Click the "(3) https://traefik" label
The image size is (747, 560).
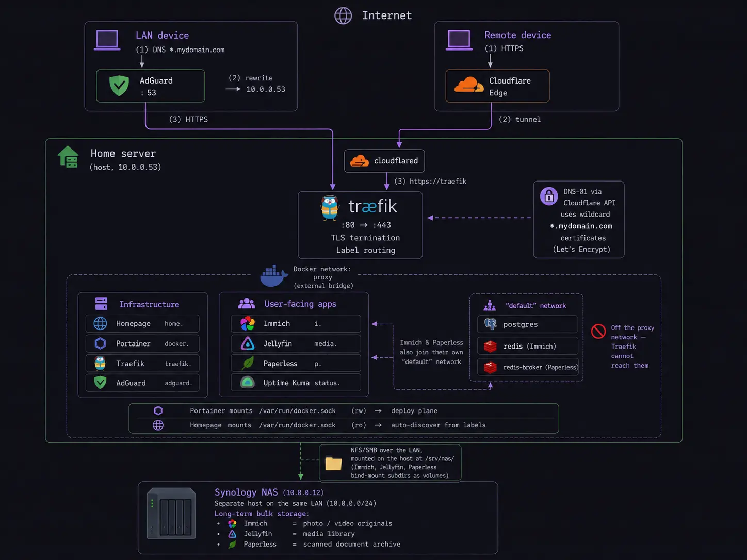(x=430, y=181)
